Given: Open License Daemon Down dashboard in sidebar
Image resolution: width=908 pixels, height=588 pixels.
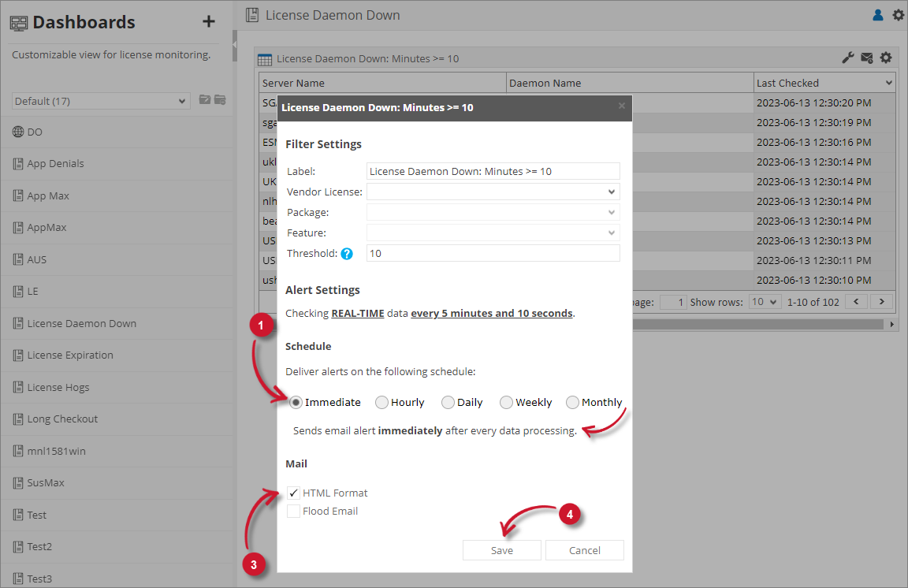Looking at the screenshot, I should (116, 323).
